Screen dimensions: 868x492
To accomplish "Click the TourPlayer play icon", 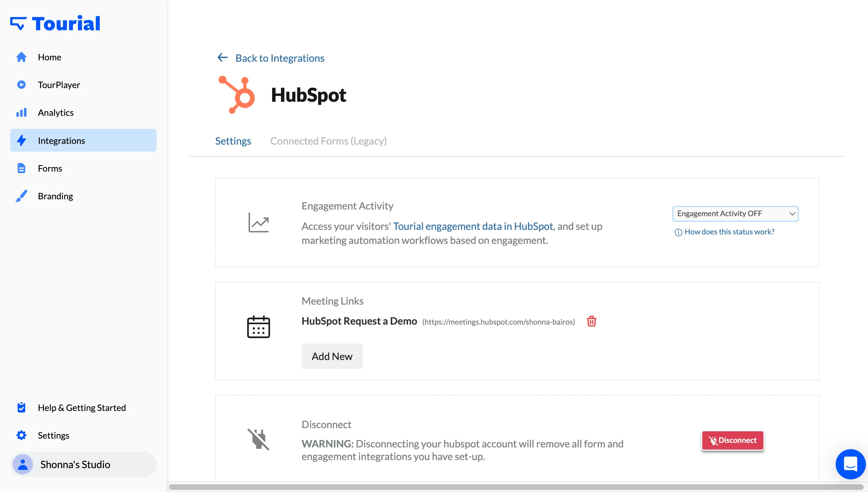I will click(21, 85).
